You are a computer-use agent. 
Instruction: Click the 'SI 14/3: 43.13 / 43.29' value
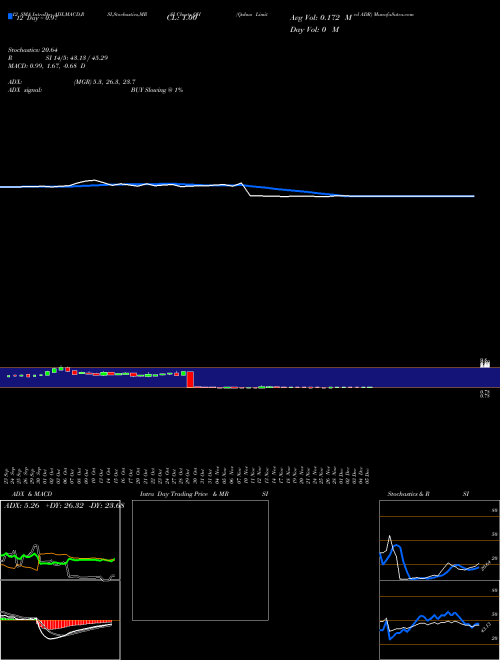point(77,58)
